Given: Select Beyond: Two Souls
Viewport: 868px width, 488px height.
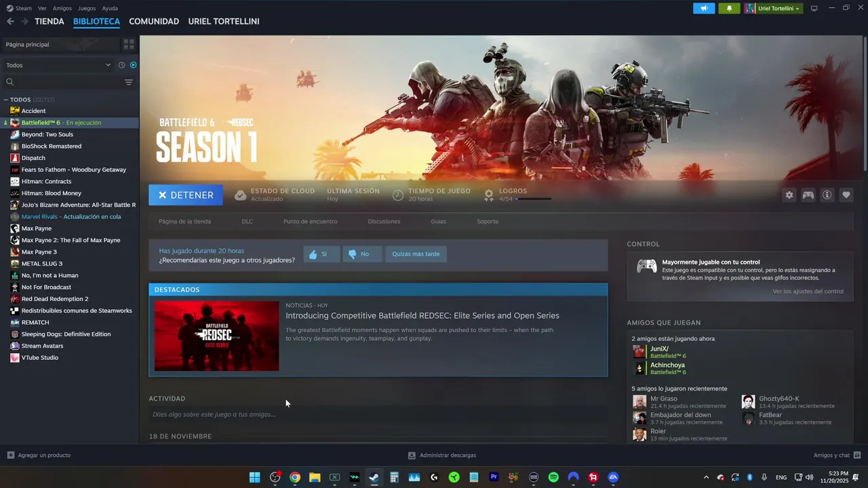Looking at the screenshot, I should pyautogui.click(x=47, y=134).
